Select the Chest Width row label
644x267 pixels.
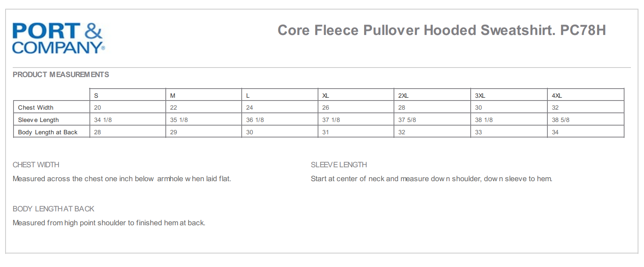point(36,108)
